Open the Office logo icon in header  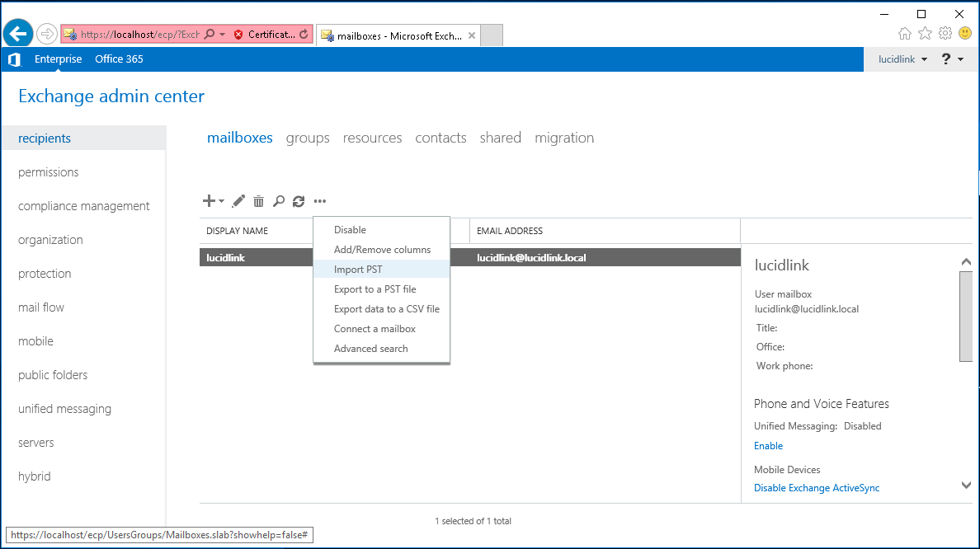coord(14,59)
